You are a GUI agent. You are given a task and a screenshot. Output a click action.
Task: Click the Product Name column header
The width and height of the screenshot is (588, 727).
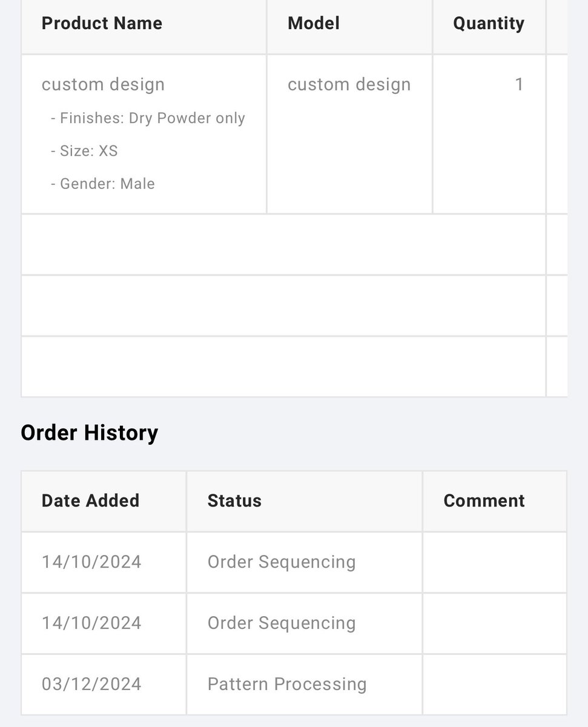tap(102, 24)
